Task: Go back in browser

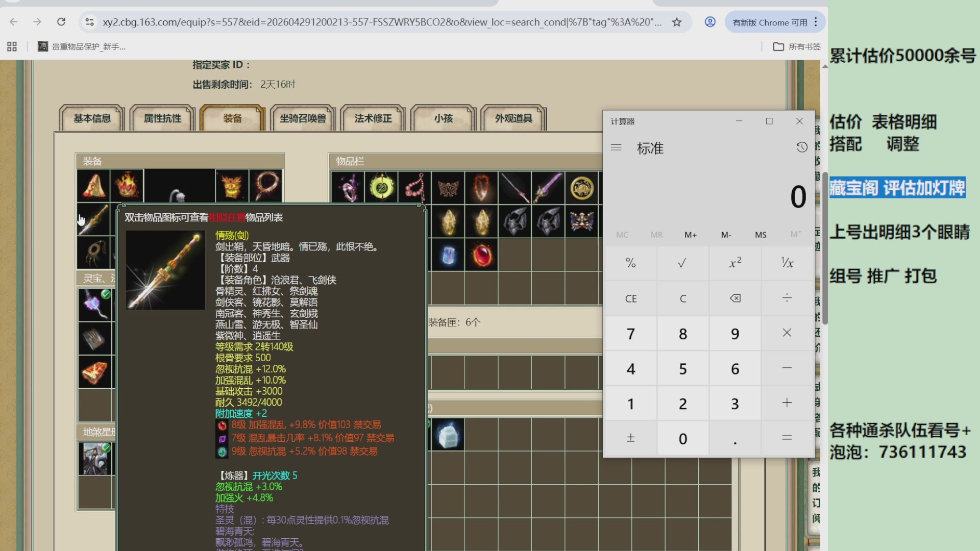Action: point(14,22)
